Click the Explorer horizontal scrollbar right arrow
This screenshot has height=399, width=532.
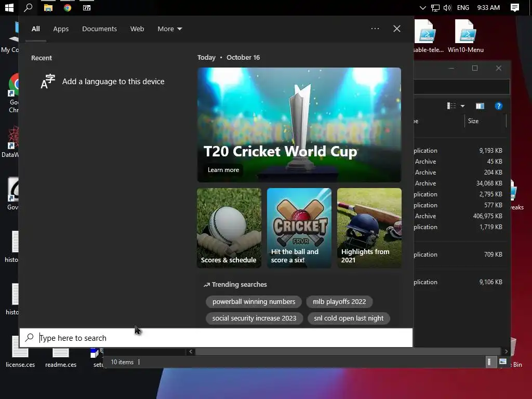(506, 352)
